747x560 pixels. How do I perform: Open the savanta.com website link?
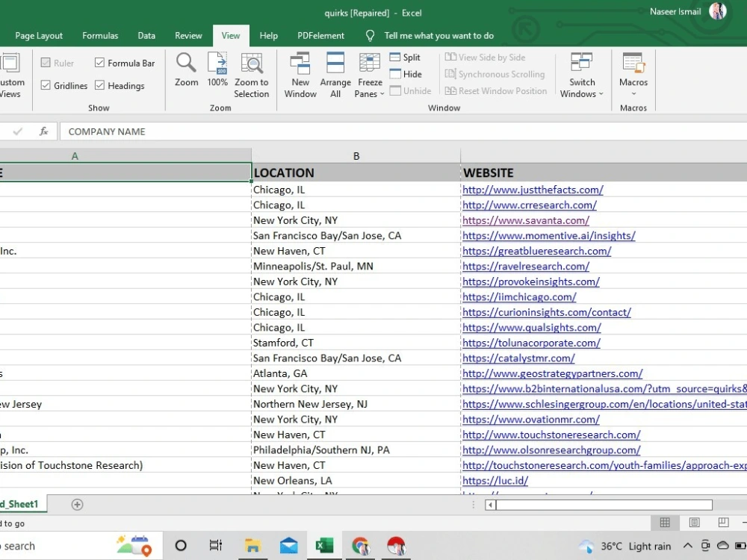click(525, 220)
